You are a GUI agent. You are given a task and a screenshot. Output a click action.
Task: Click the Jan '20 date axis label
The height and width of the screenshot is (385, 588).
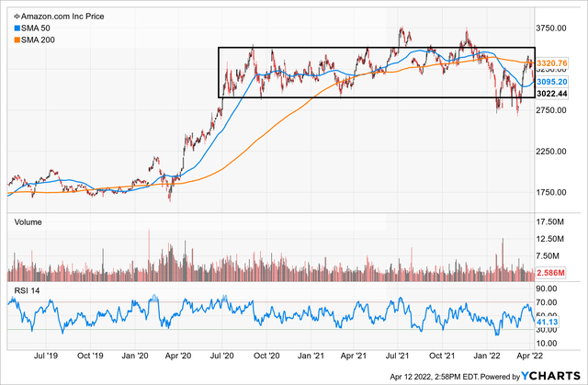click(134, 356)
